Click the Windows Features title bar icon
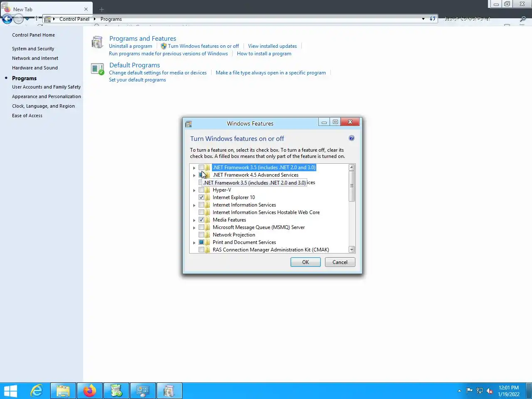 (x=188, y=124)
